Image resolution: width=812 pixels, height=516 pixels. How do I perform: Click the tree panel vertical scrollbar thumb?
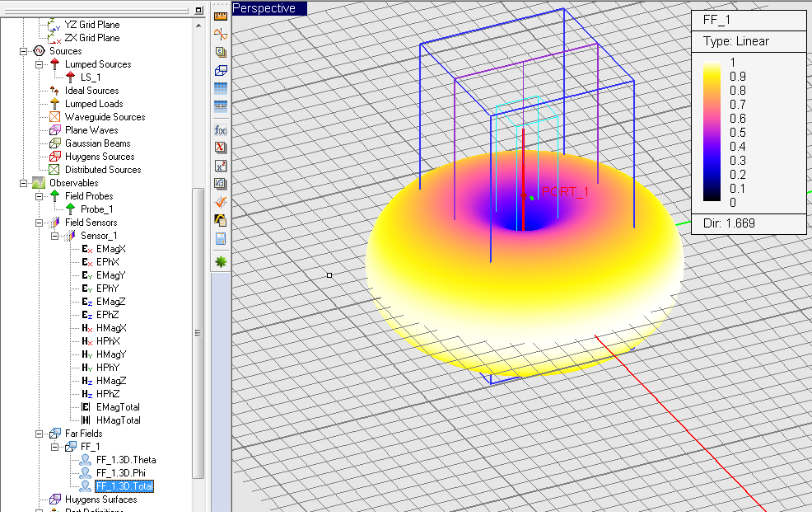click(x=198, y=333)
